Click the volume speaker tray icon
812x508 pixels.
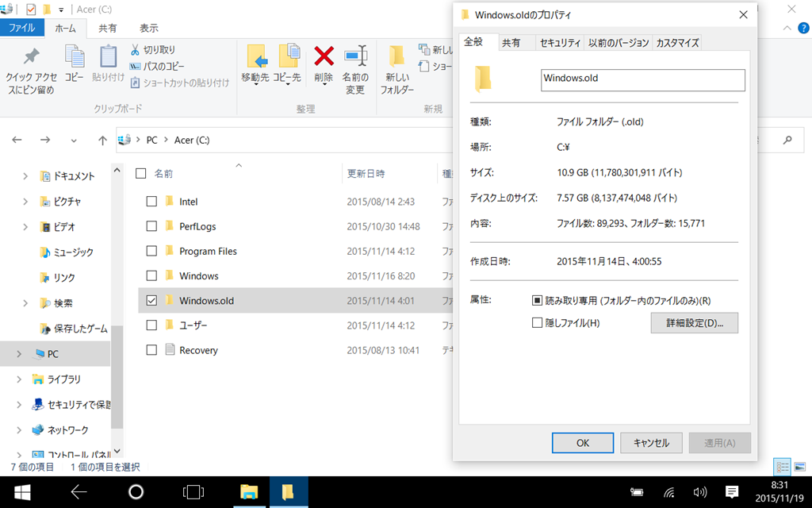pyautogui.click(x=699, y=492)
